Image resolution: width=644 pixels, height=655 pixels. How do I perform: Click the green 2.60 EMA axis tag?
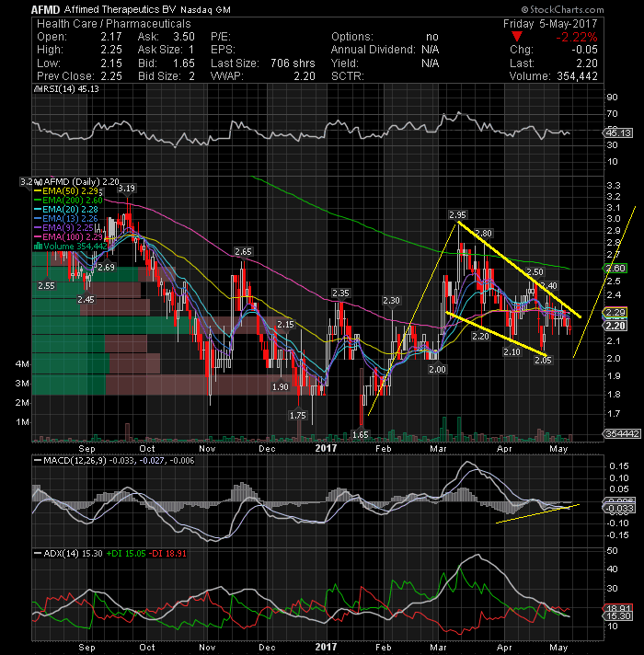pos(615,269)
